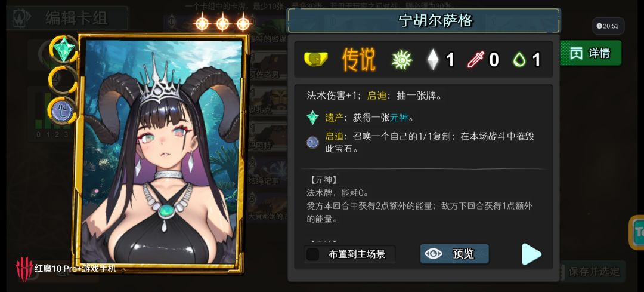
Task: Tap the clock showing 20:53
Action: tap(608, 26)
